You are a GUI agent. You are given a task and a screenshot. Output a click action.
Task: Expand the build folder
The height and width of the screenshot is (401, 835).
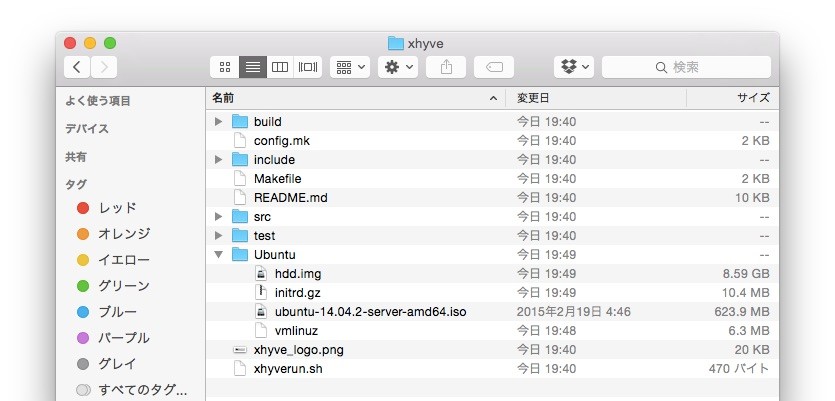coord(218,122)
